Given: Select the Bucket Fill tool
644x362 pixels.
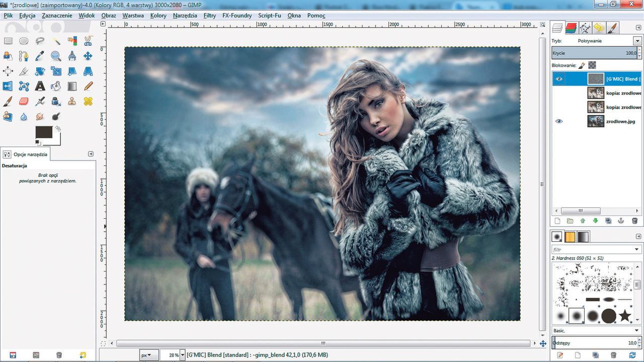Looking at the screenshot, I should point(56,86).
